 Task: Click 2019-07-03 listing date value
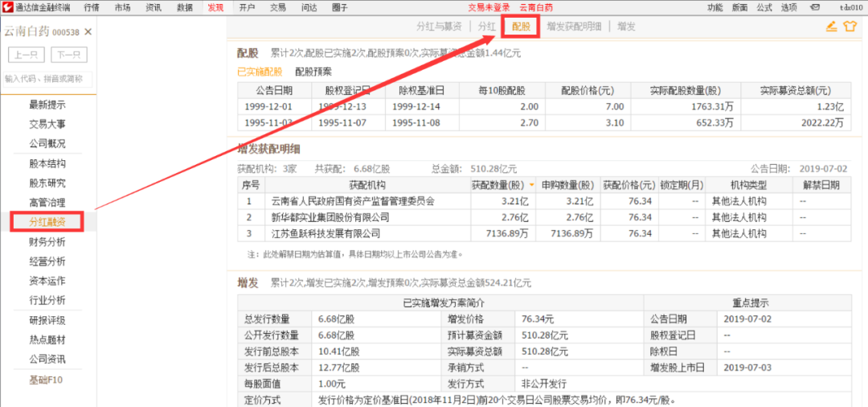click(x=747, y=367)
